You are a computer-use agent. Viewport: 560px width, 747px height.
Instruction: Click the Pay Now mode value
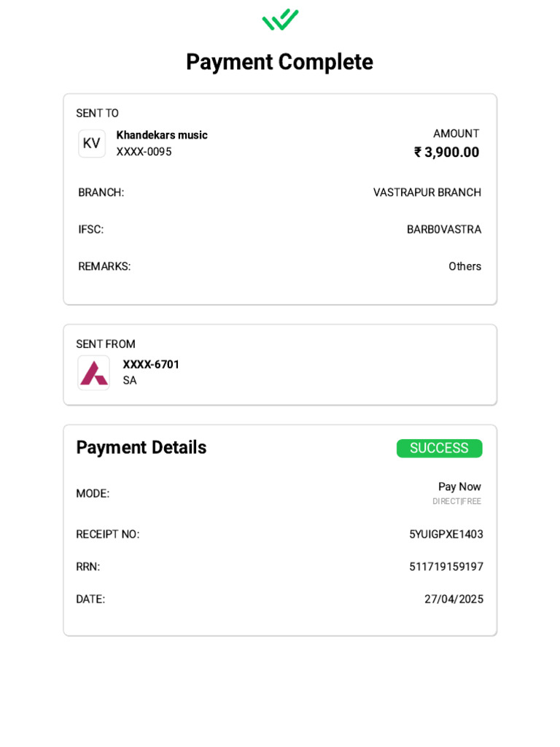pyautogui.click(x=459, y=487)
